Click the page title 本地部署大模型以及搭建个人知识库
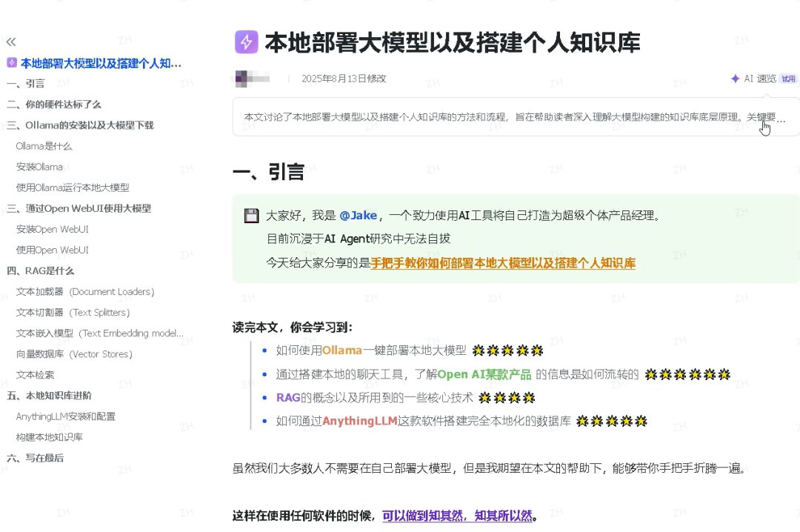This screenshot has height=532, width=800. [x=452, y=42]
